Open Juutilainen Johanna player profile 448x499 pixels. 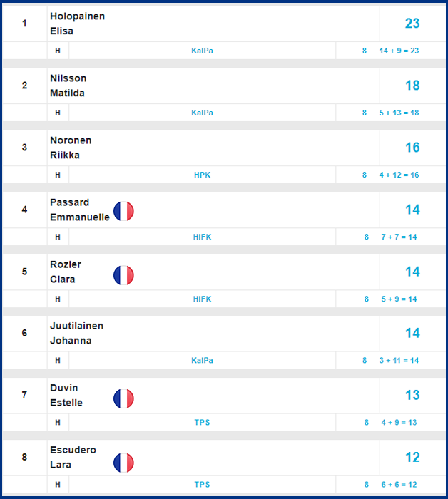pyautogui.click(x=77, y=333)
